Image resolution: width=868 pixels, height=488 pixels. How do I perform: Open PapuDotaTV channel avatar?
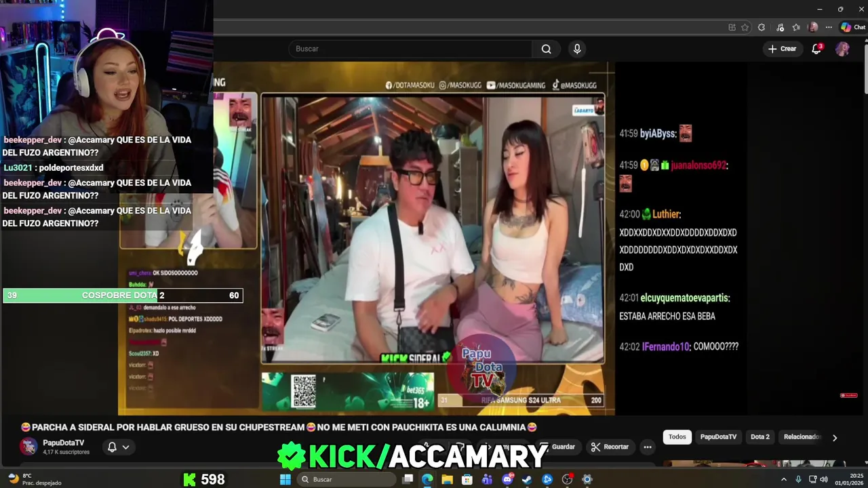(x=28, y=446)
